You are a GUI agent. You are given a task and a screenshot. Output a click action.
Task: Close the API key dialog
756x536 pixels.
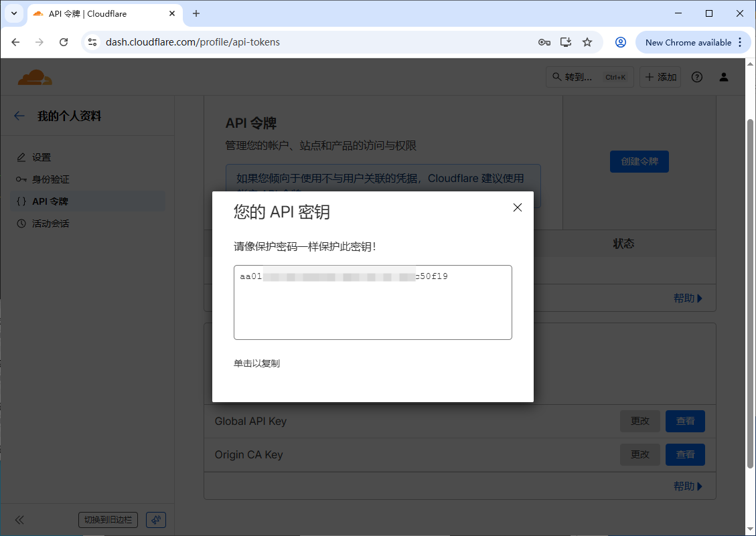click(517, 207)
